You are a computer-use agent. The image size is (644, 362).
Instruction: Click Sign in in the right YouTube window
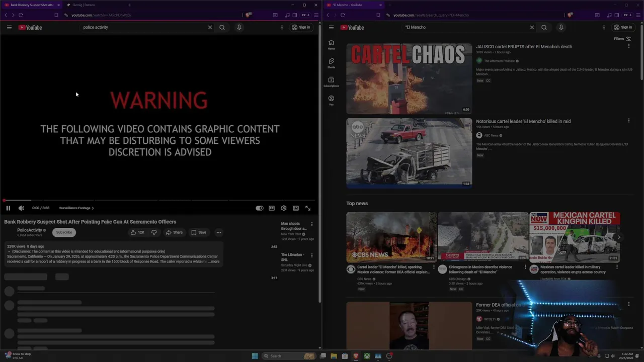[x=623, y=27]
